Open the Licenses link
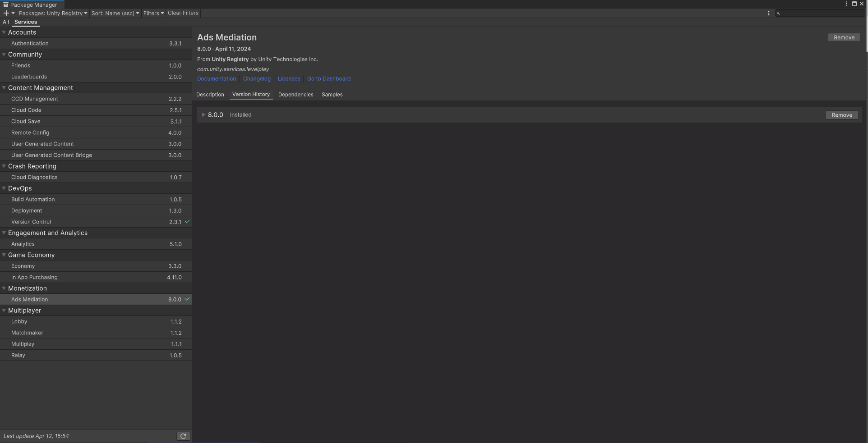This screenshot has width=868, height=443. coord(289,79)
